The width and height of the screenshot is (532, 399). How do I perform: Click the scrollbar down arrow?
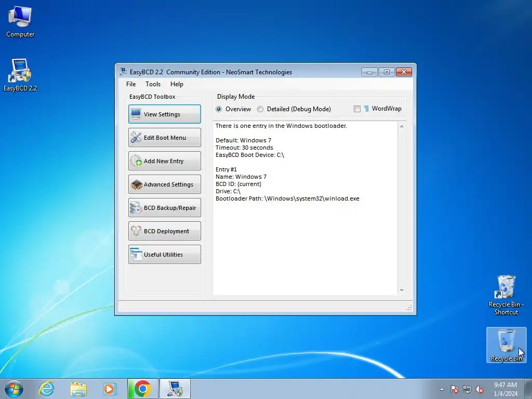click(x=402, y=290)
